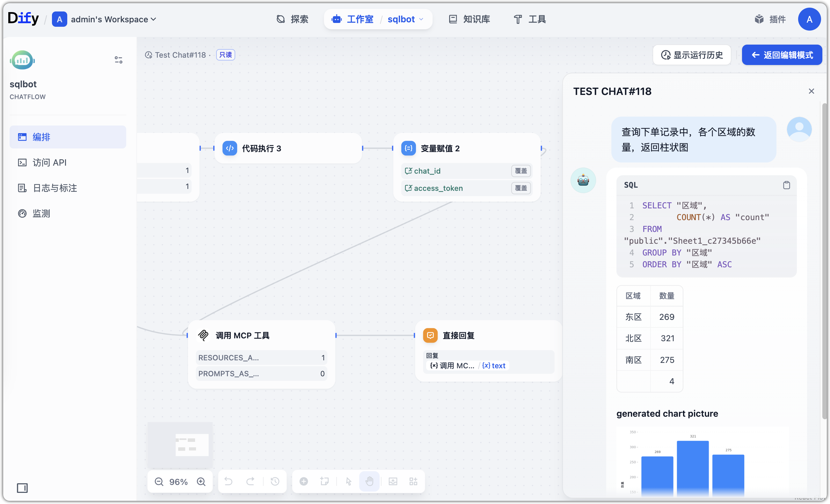The width and height of the screenshot is (830, 504).
Task: Click the add node plus icon
Action: pyautogui.click(x=304, y=482)
